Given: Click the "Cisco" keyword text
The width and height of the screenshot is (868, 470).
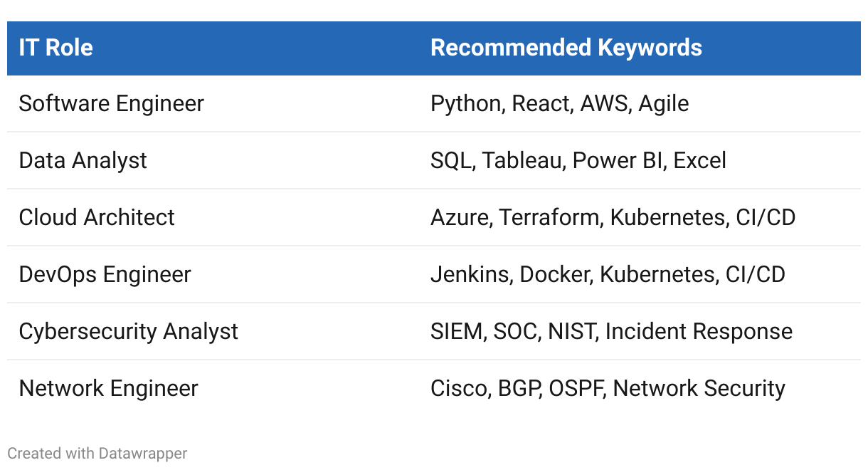Looking at the screenshot, I should 458,388.
